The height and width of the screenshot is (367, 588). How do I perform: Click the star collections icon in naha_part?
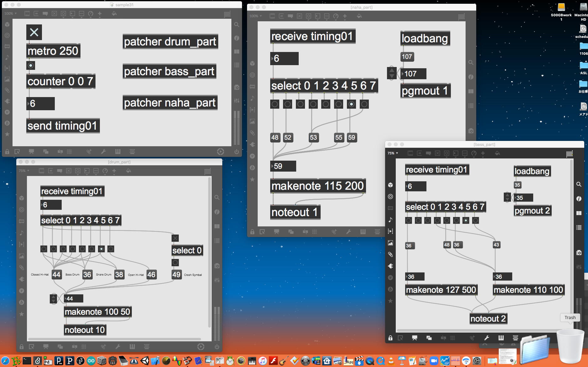252,179
